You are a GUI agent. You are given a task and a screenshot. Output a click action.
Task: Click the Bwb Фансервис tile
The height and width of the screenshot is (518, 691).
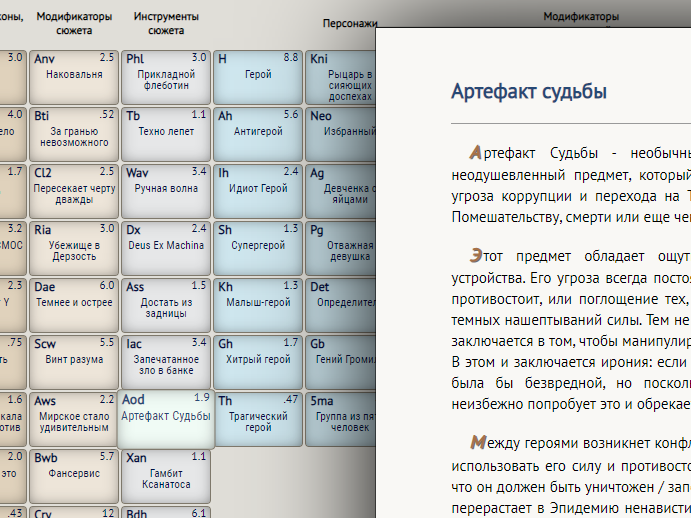[74, 476]
